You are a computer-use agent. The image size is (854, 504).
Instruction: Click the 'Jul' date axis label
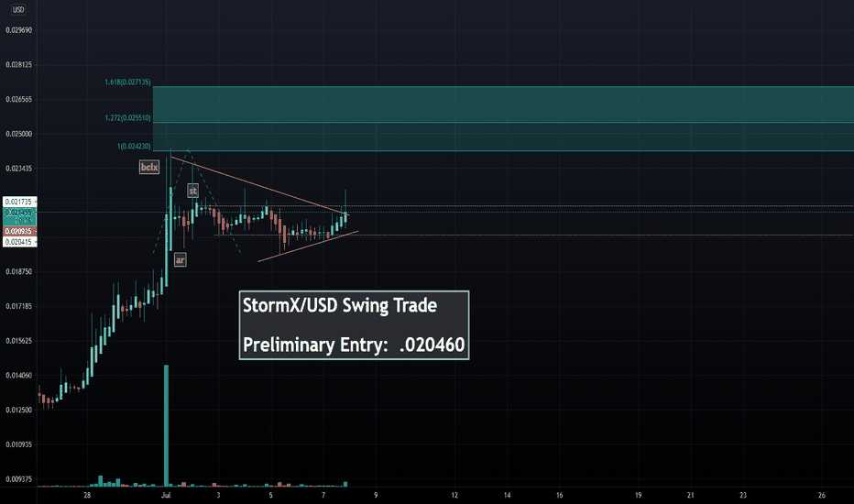pos(166,495)
